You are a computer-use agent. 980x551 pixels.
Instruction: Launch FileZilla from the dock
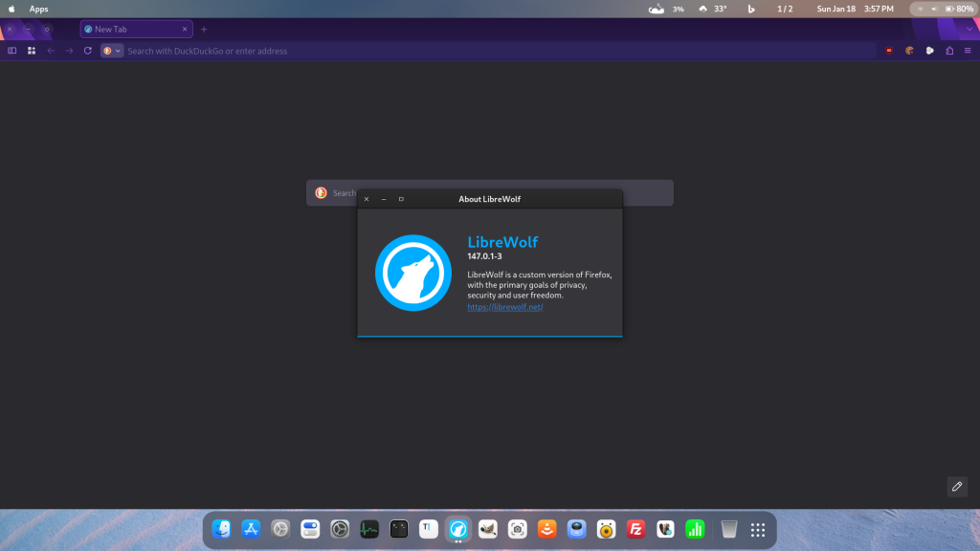tap(635, 529)
